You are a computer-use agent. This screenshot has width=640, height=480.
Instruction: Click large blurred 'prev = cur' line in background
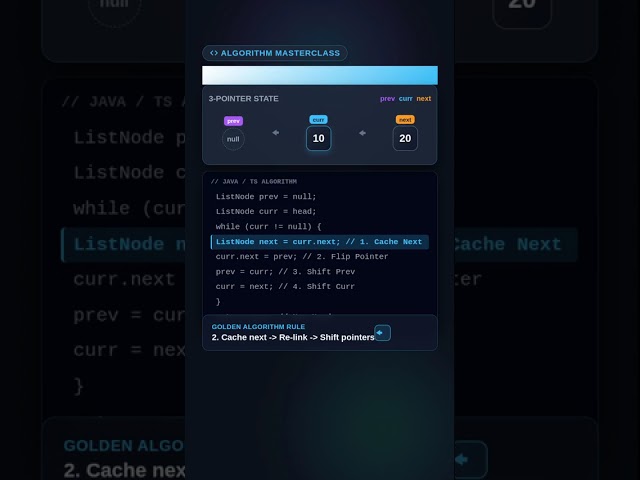129,315
